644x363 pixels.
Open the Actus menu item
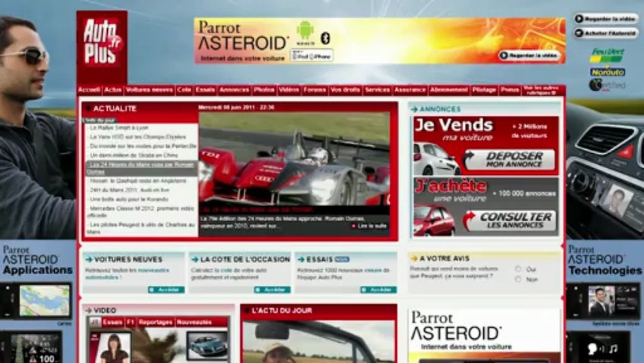(x=113, y=90)
